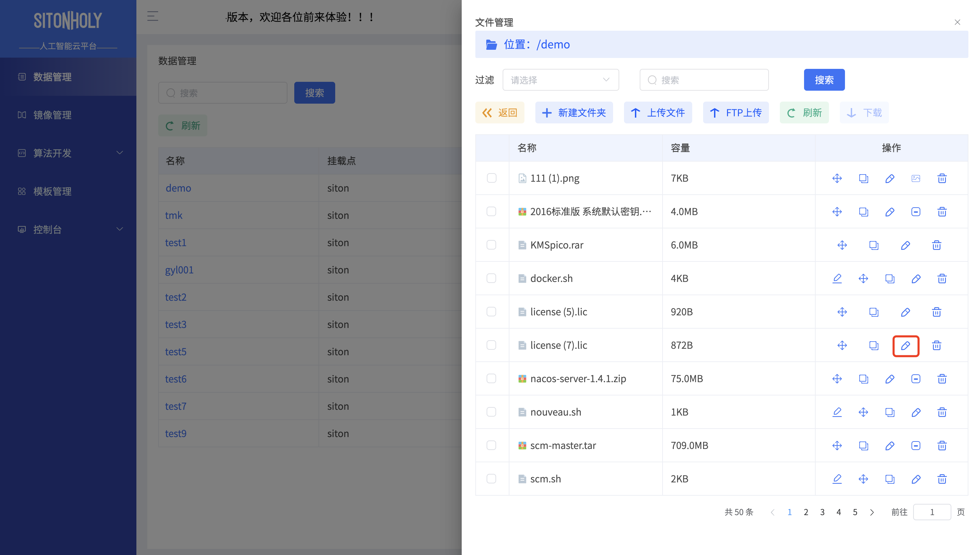The image size is (980, 555).
Task: Check license (5).lic row checkbox
Action: [x=491, y=312]
